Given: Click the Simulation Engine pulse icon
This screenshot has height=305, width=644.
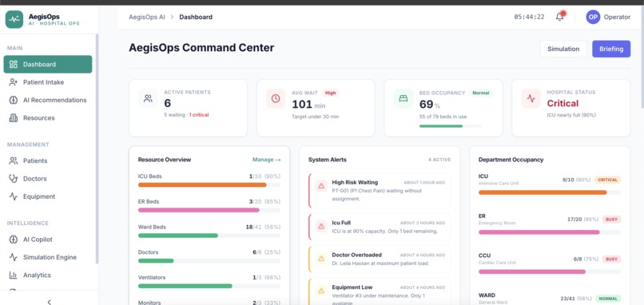Looking at the screenshot, I should pyautogui.click(x=14, y=257).
